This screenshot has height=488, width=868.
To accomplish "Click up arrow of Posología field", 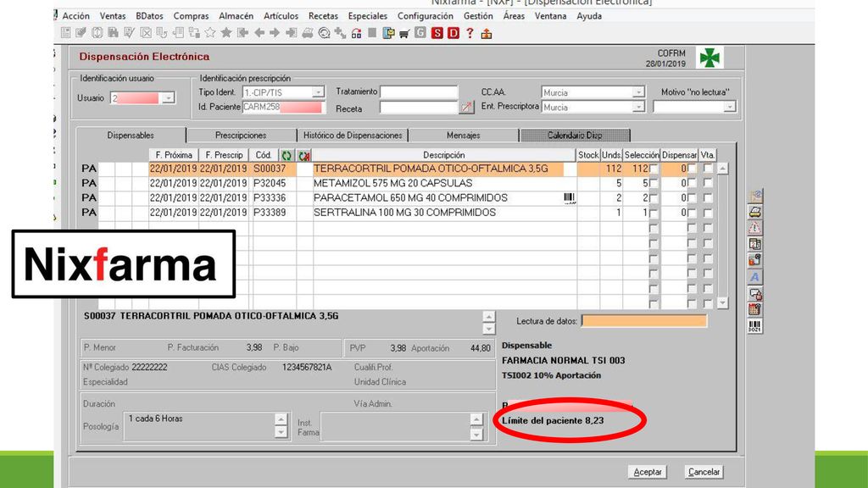I will pos(281,419).
